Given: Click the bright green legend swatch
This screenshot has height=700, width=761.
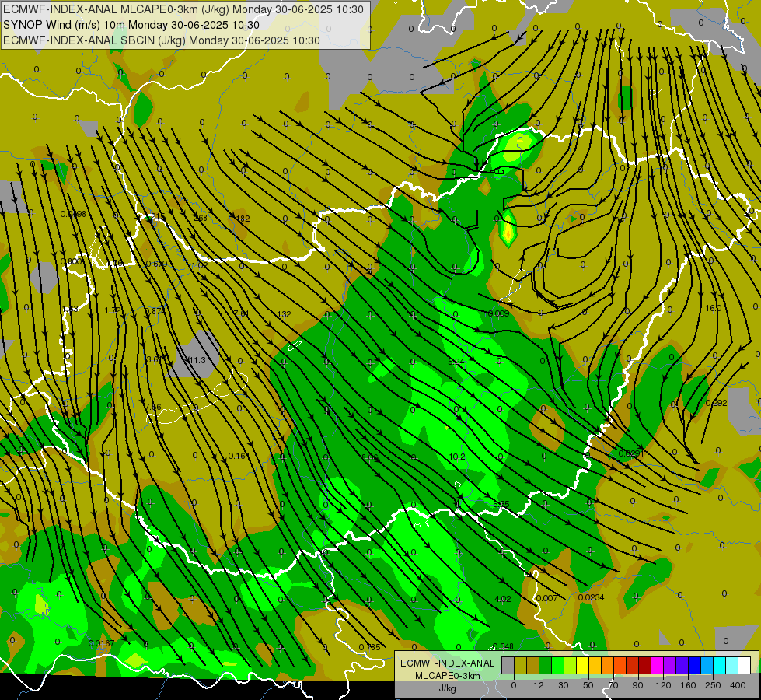Looking at the screenshot, I should tap(558, 665).
